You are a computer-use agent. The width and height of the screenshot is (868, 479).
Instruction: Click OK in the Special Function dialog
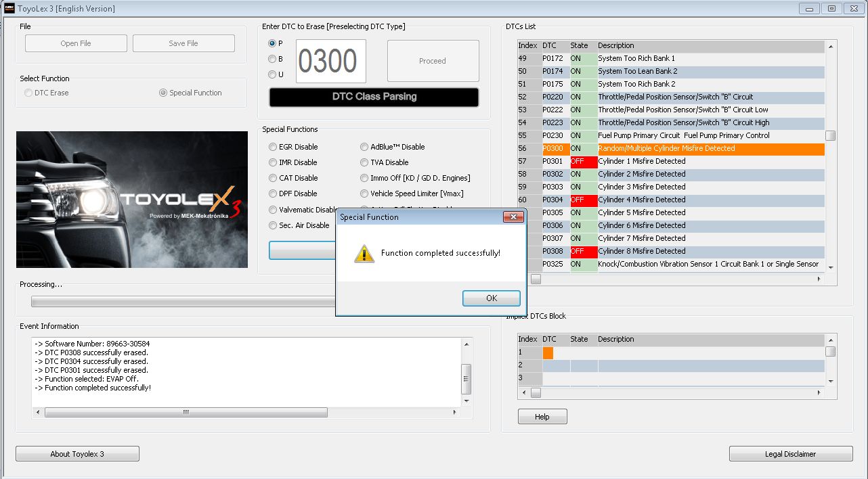point(491,298)
